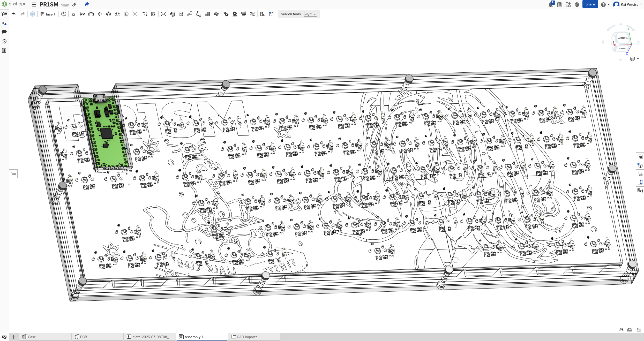Select the Planar mate tool

(100, 14)
